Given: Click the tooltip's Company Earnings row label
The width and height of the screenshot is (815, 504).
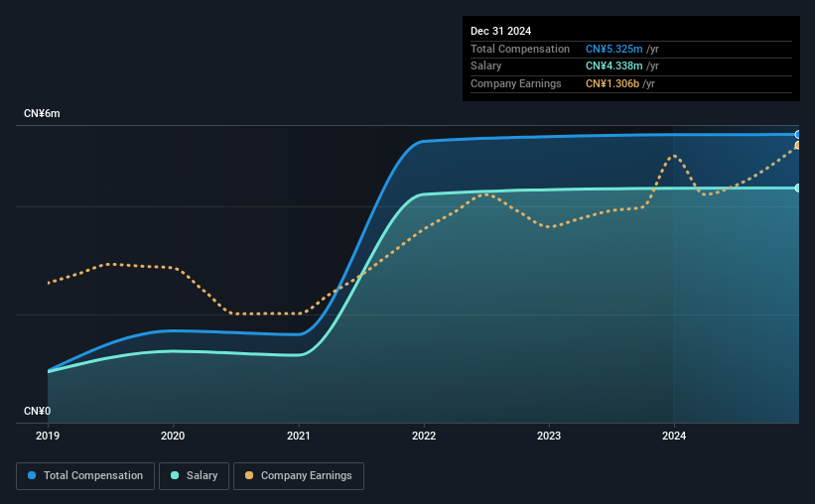Looking at the screenshot, I should pos(515,83).
